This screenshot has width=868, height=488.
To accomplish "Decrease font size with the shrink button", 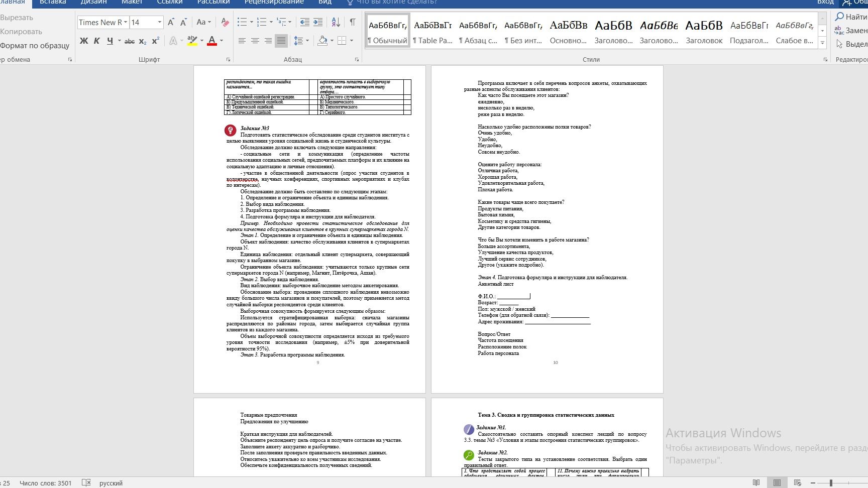I will (183, 22).
